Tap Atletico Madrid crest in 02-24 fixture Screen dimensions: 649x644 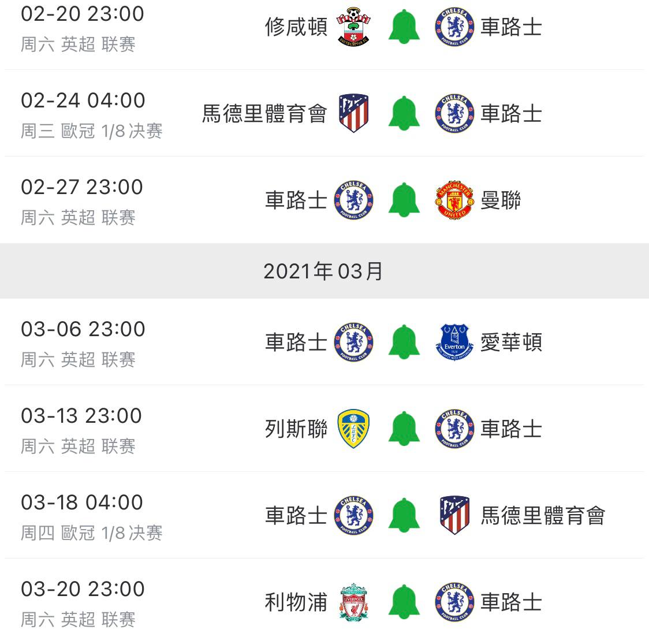pyautogui.click(x=353, y=113)
